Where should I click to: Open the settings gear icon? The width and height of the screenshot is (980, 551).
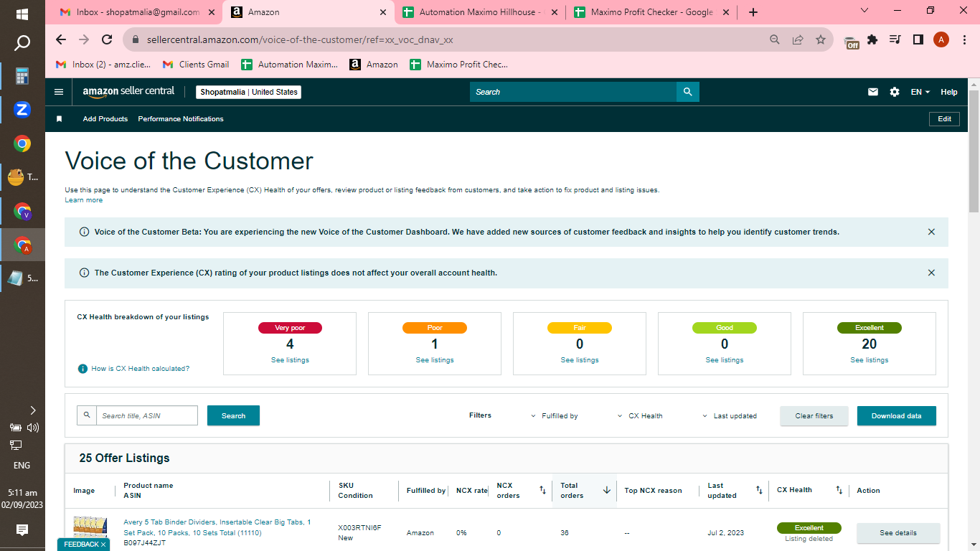click(x=895, y=92)
